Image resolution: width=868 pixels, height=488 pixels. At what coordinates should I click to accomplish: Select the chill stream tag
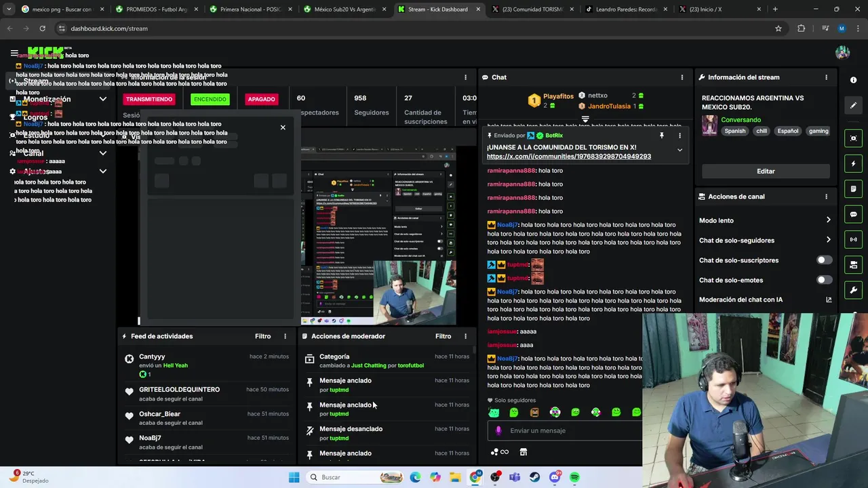tap(762, 131)
